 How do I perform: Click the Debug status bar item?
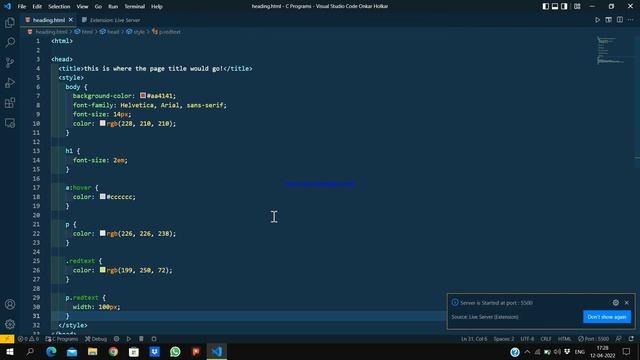pyautogui.click(x=96, y=339)
